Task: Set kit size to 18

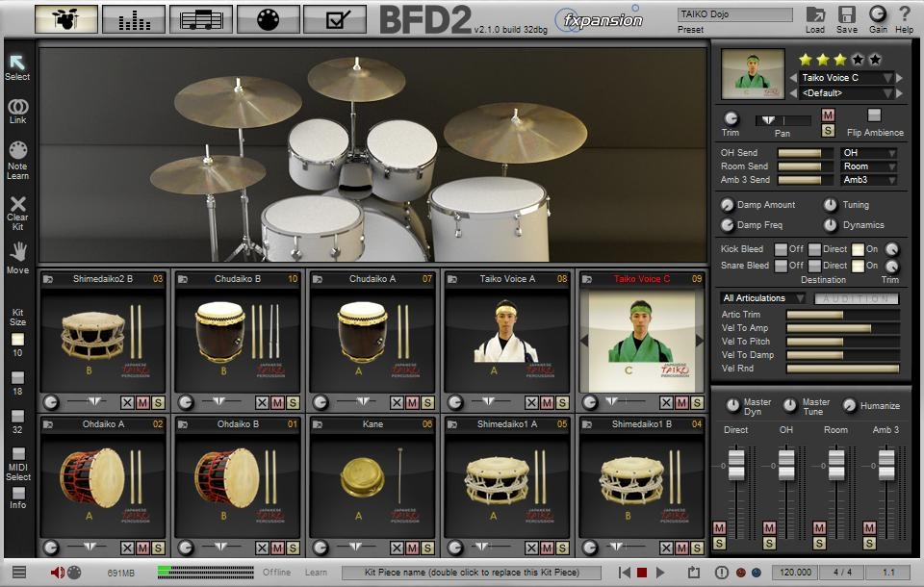Action: (17, 378)
